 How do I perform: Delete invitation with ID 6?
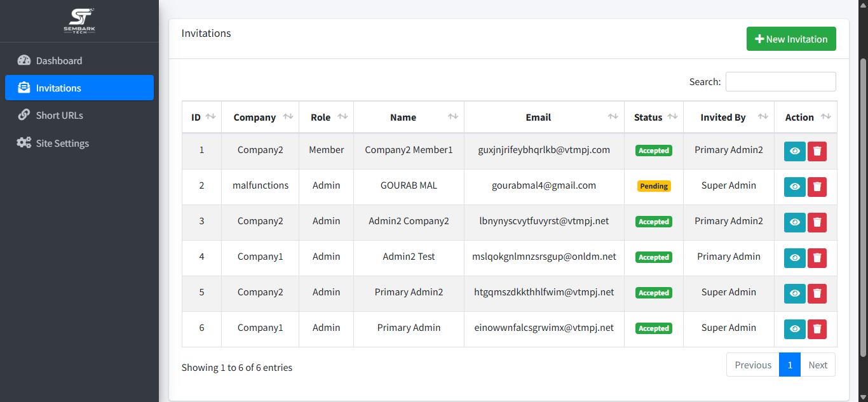point(817,329)
